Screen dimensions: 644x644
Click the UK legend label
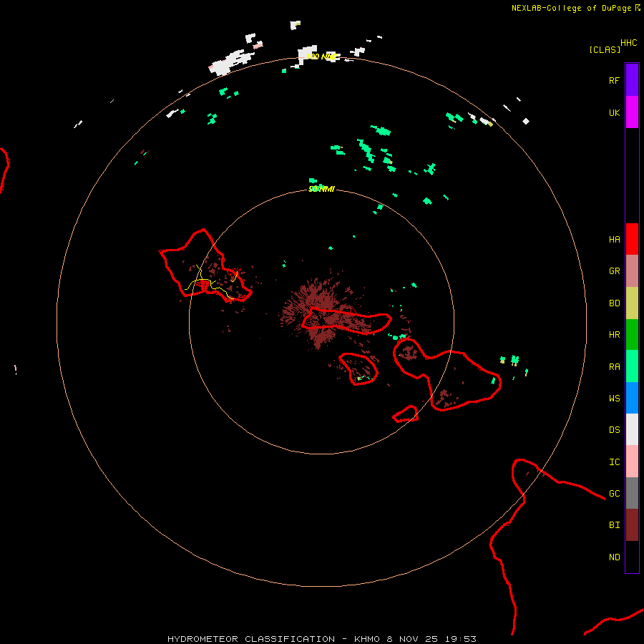615,112
